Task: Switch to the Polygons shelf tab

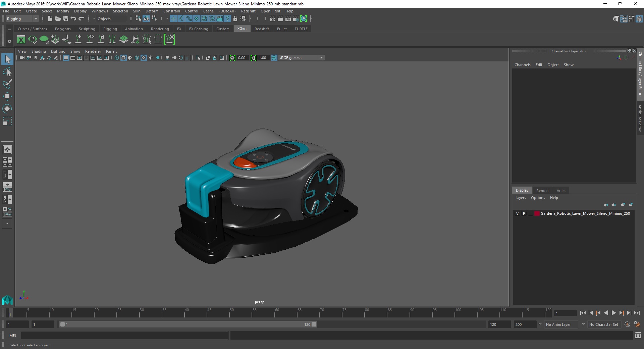Action: 63,29
